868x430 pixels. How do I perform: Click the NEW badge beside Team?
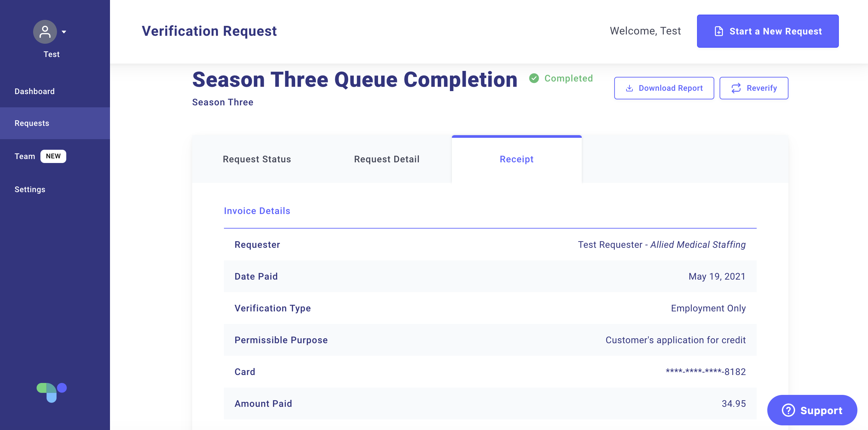click(53, 156)
